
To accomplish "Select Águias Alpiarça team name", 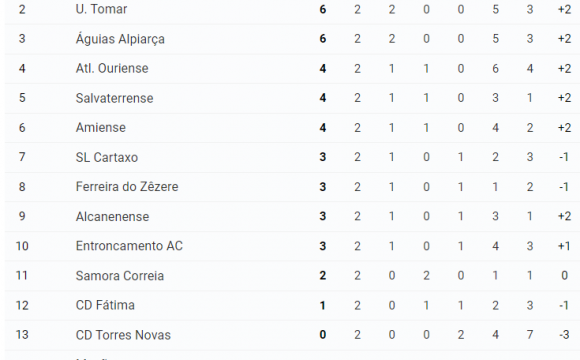I will 120,39.
